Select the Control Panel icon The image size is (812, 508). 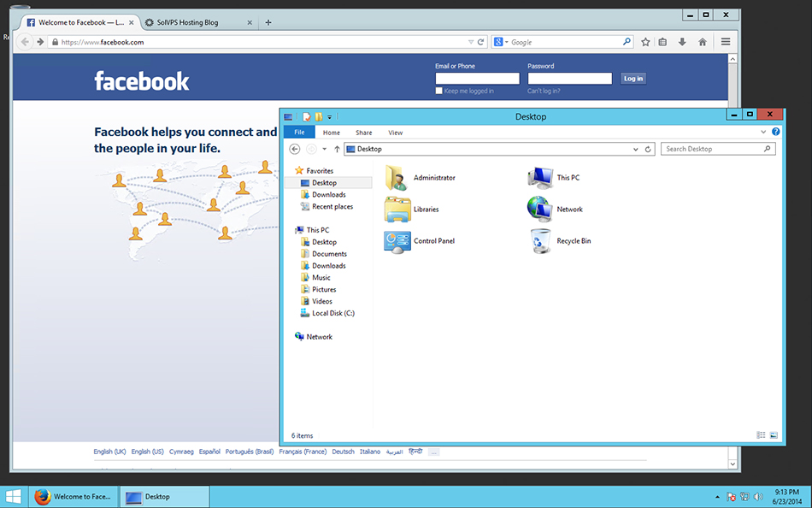[397, 241]
